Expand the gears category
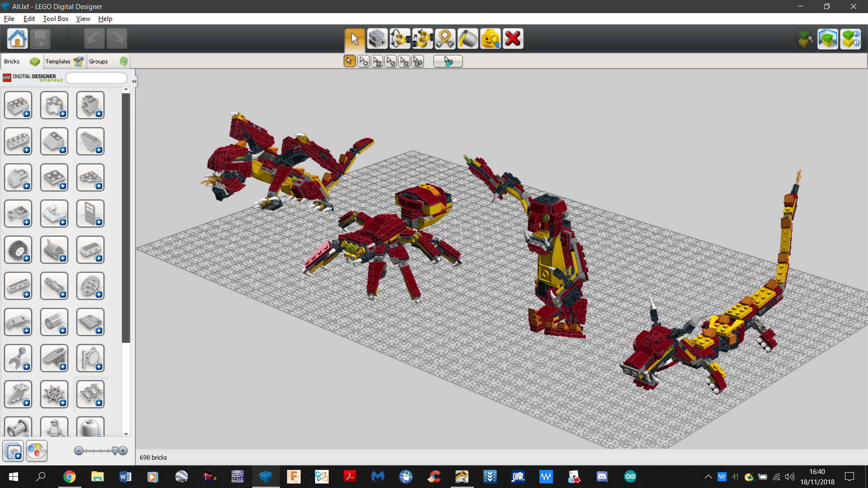Image resolution: width=868 pixels, height=488 pixels. pyautogui.click(x=90, y=286)
